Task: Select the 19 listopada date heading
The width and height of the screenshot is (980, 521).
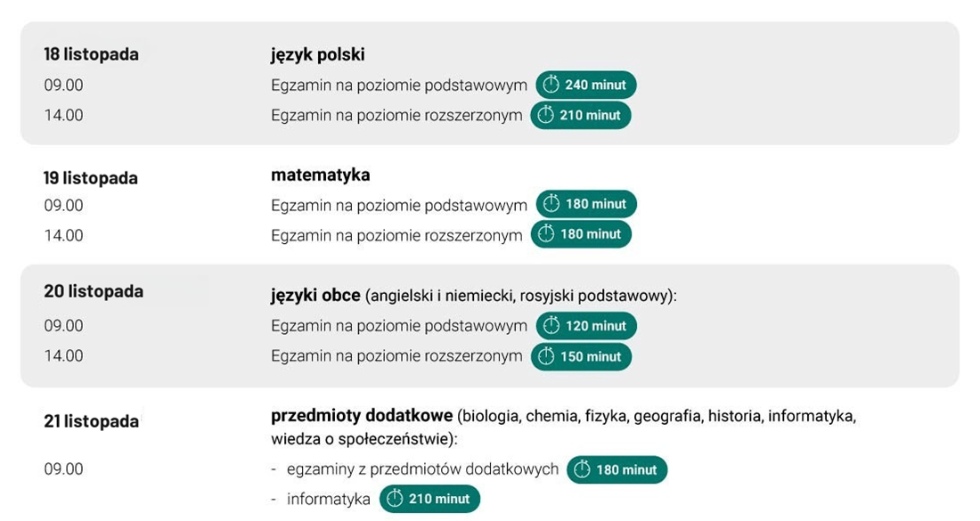Action: [91, 178]
